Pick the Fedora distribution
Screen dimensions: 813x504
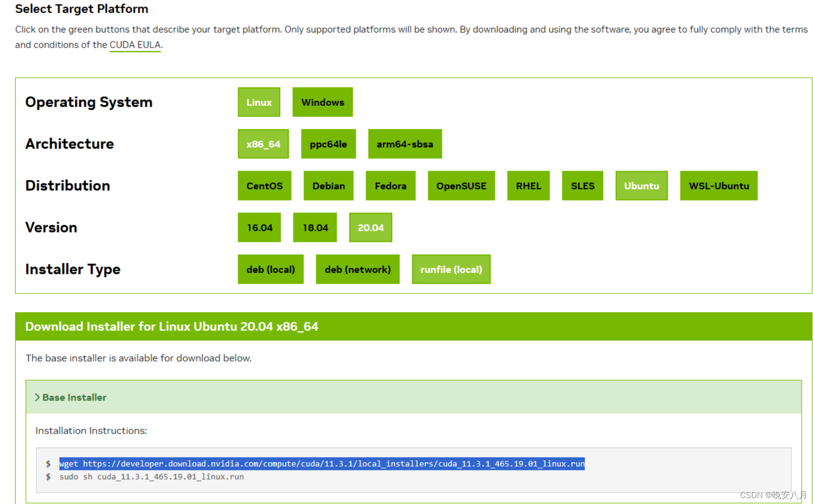click(390, 186)
